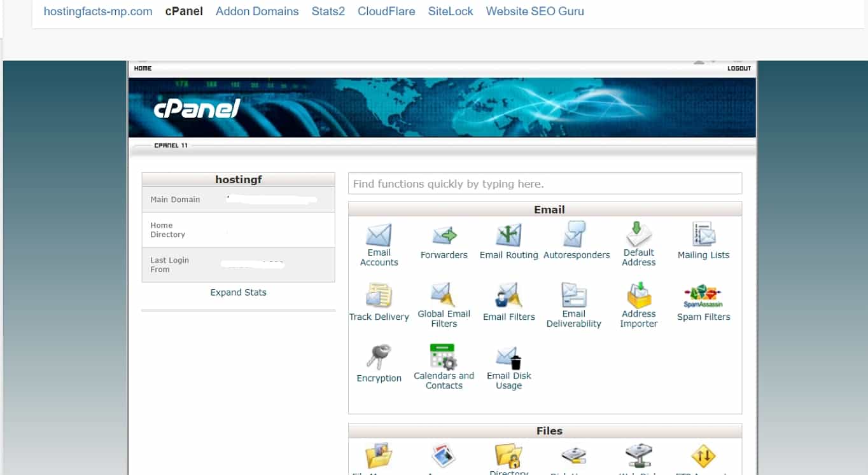
Task: Click the Main Domain label
Action: [x=175, y=200]
